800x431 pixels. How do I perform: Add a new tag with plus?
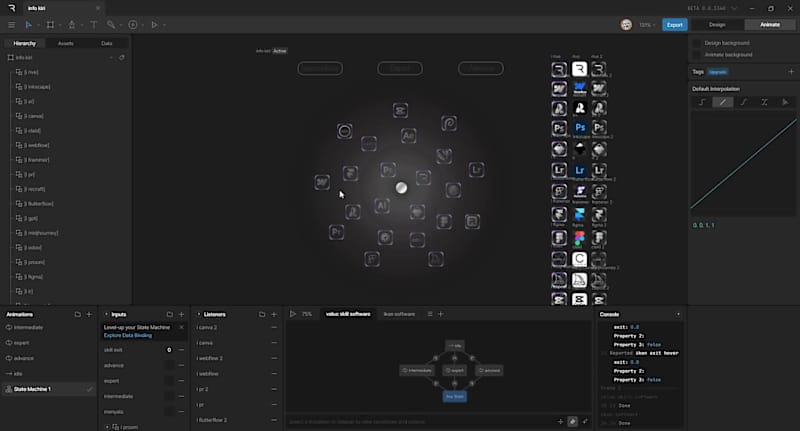tap(791, 72)
